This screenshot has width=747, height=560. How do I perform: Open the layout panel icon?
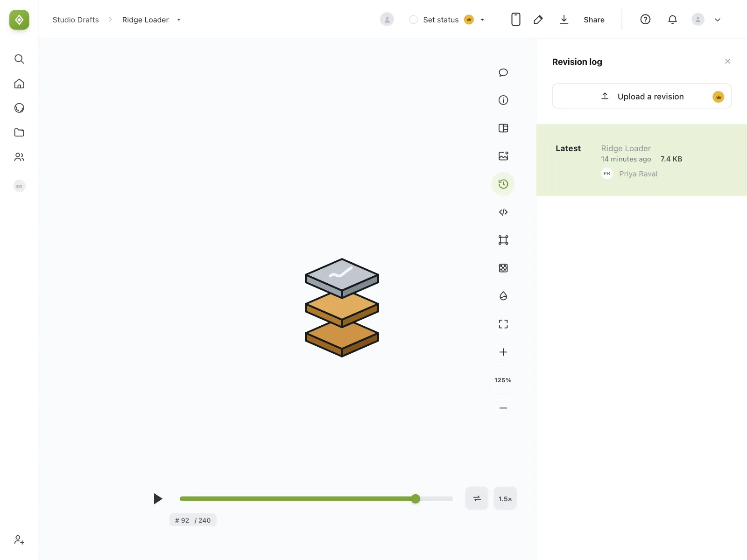(x=503, y=128)
